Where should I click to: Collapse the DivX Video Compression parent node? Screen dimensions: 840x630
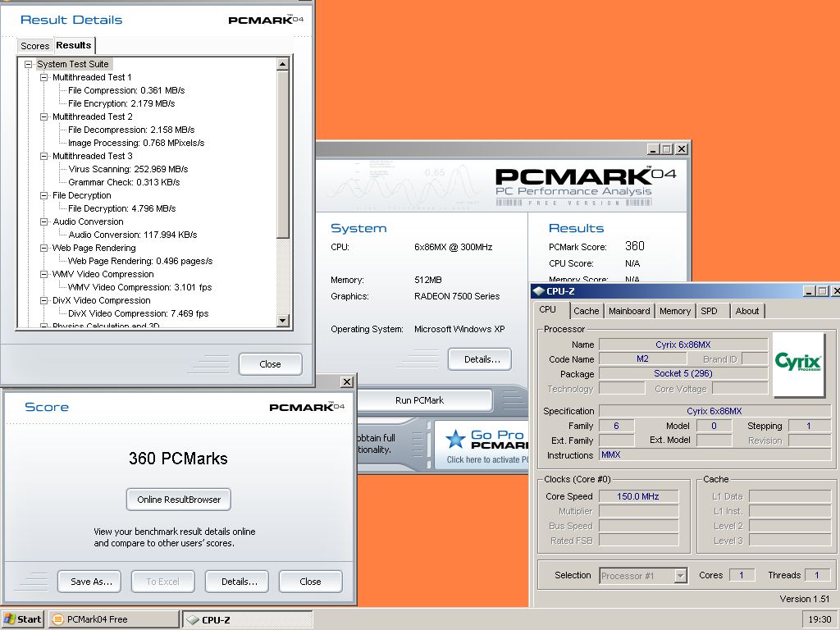[x=44, y=300]
